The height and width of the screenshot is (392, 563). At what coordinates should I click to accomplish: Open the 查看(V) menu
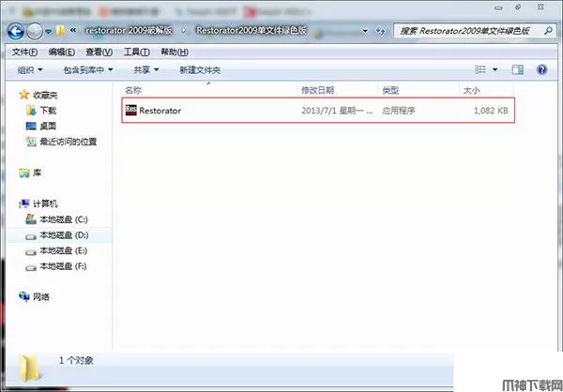coord(99,53)
